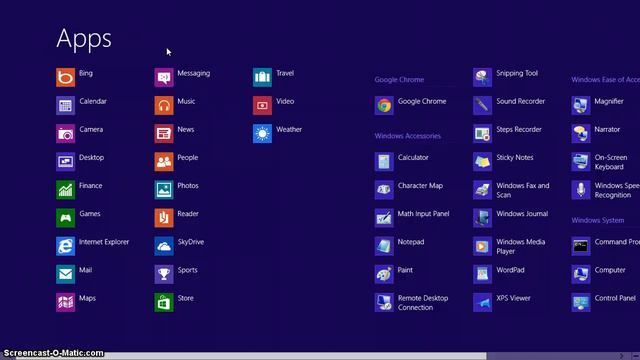640x360 pixels.
Task: Launch the Math Input Panel icon
Action: pos(384,218)
